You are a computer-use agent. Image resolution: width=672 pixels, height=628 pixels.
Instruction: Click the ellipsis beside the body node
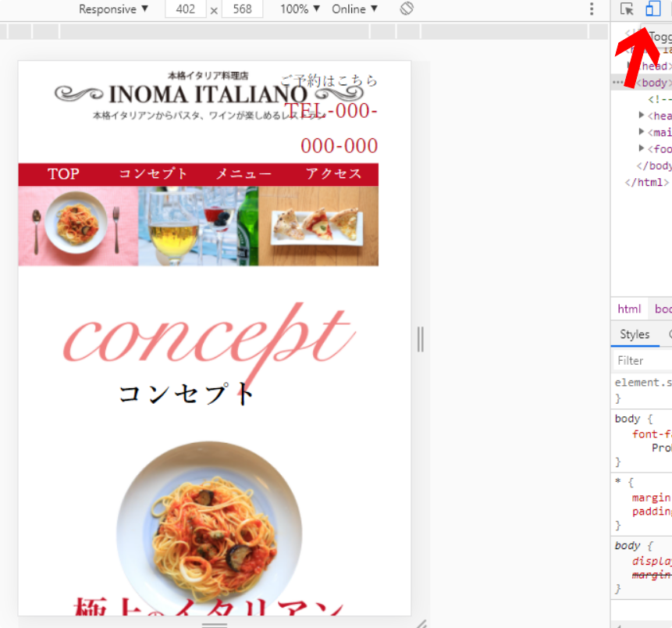[617, 82]
